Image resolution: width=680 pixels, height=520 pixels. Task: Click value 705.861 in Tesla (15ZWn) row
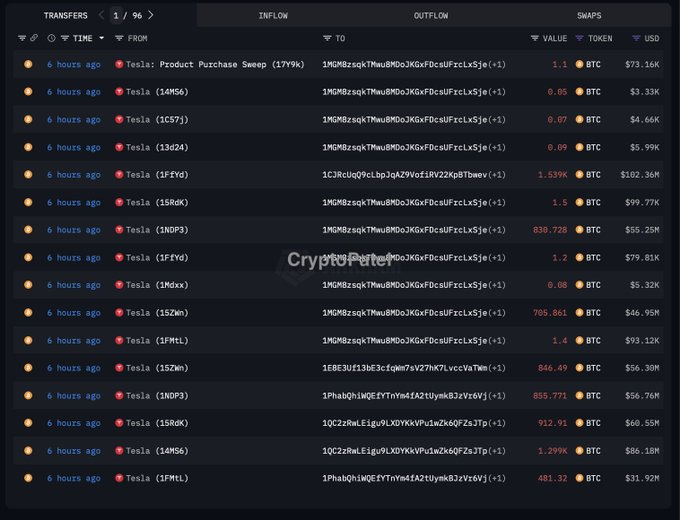coord(550,313)
